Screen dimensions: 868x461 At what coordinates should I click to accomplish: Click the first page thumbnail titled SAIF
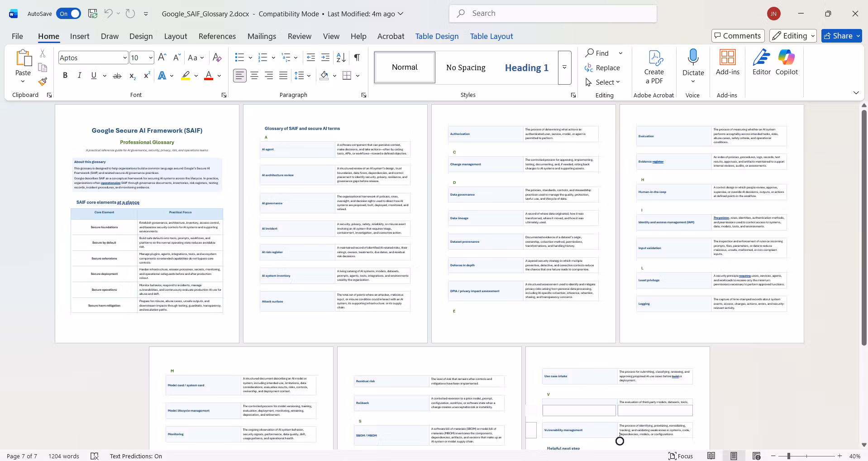click(147, 224)
